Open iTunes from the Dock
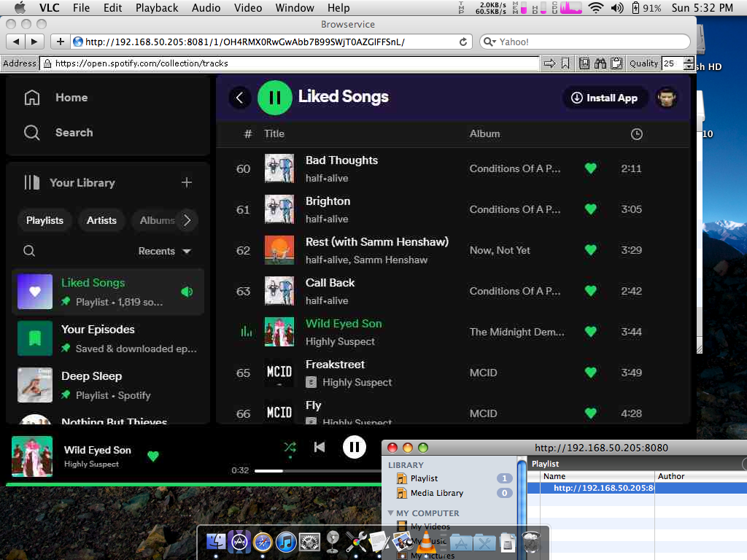The image size is (747, 560). 286,542
